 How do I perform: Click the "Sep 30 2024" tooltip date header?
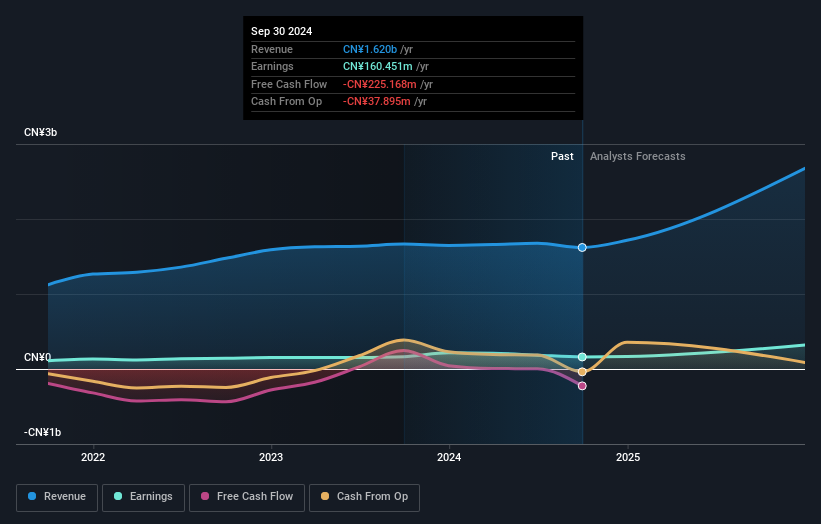click(x=282, y=31)
